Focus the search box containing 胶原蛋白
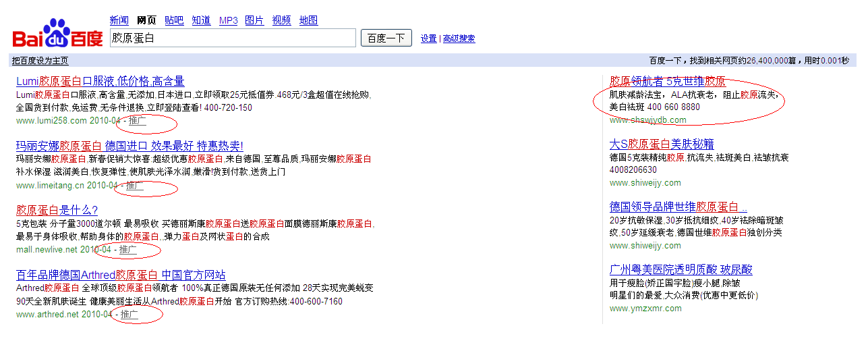The width and height of the screenshot is (868, 345). 233,38
